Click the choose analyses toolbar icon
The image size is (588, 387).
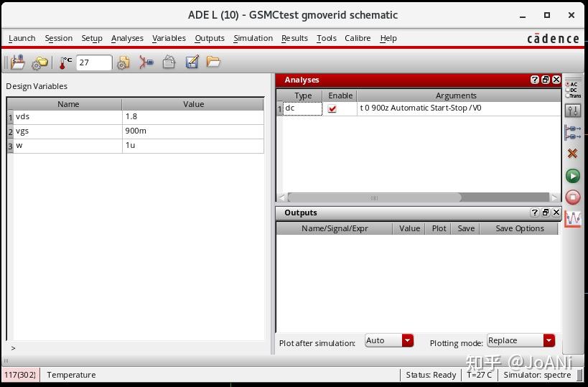pyautogui.click(x=146, y=62)
